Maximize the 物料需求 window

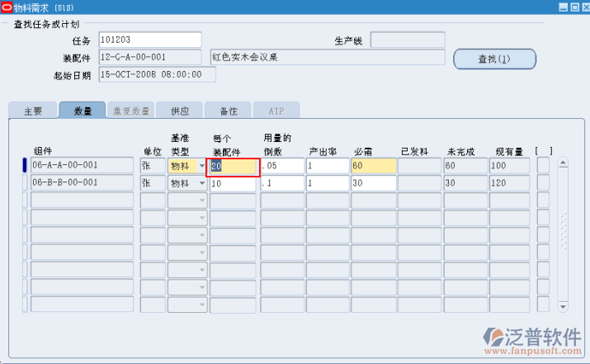pyautogui.click(x=573, y=7)
